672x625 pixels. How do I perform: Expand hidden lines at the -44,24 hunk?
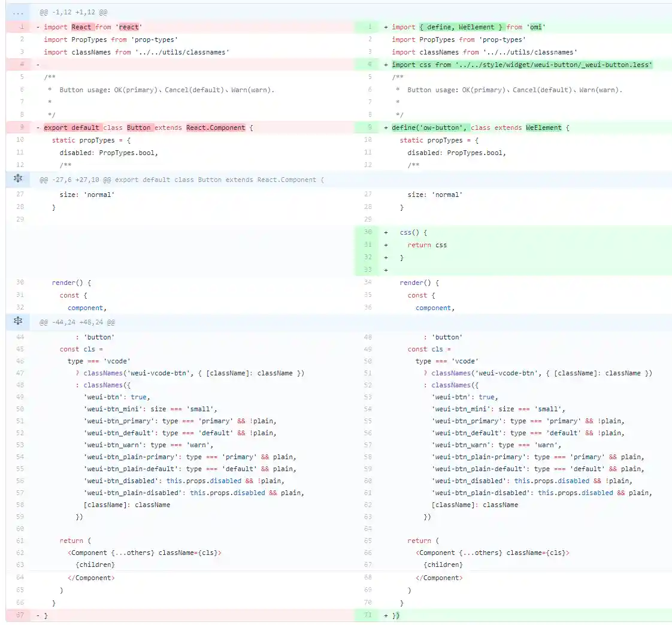pos(17,321)
